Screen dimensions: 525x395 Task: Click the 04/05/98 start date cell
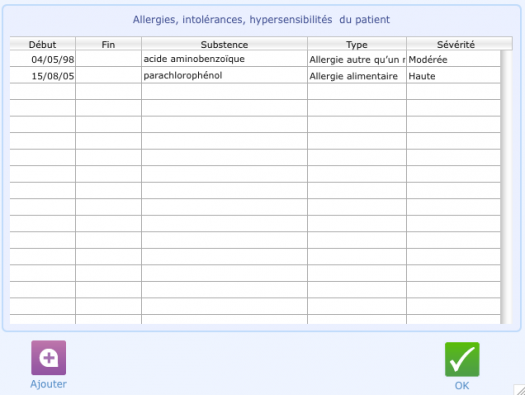43,59
